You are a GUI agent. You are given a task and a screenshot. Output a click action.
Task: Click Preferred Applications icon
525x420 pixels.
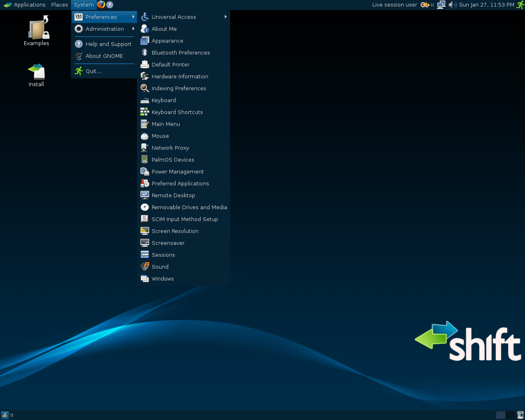tap(145, 183)
